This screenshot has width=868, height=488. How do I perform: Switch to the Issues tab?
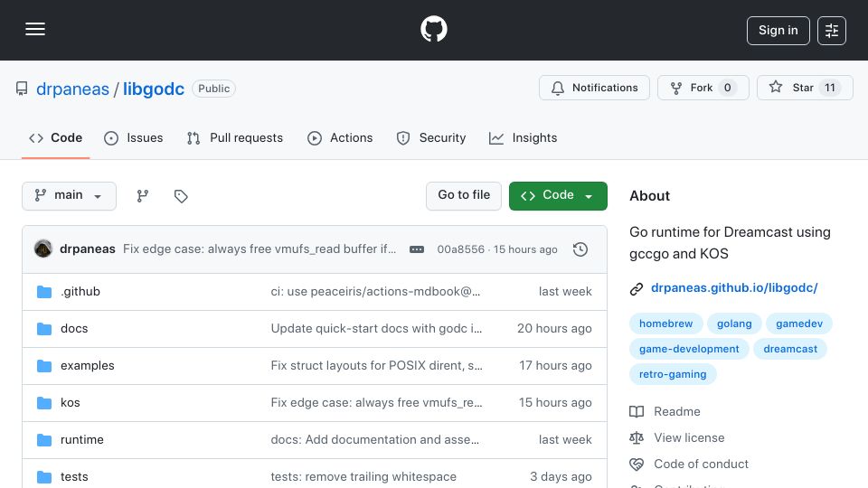coord(134,138)
